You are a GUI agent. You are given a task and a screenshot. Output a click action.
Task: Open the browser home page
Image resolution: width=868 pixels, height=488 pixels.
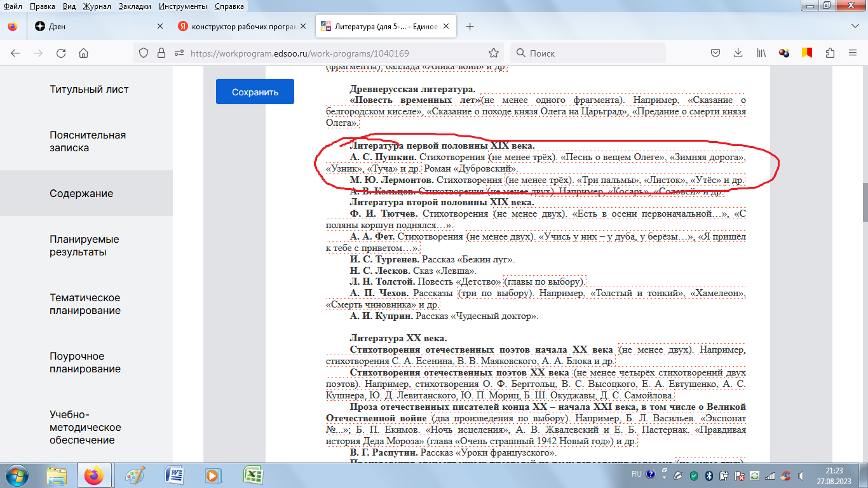(x=84, y=53)
